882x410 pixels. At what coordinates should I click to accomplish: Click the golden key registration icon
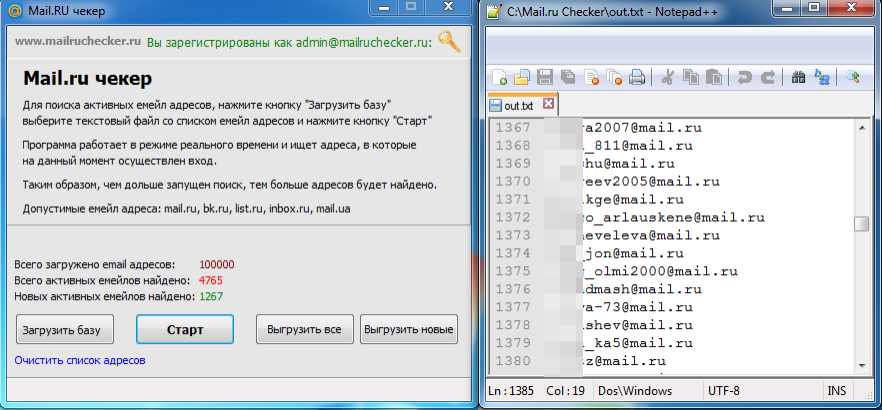pos(449,41)
